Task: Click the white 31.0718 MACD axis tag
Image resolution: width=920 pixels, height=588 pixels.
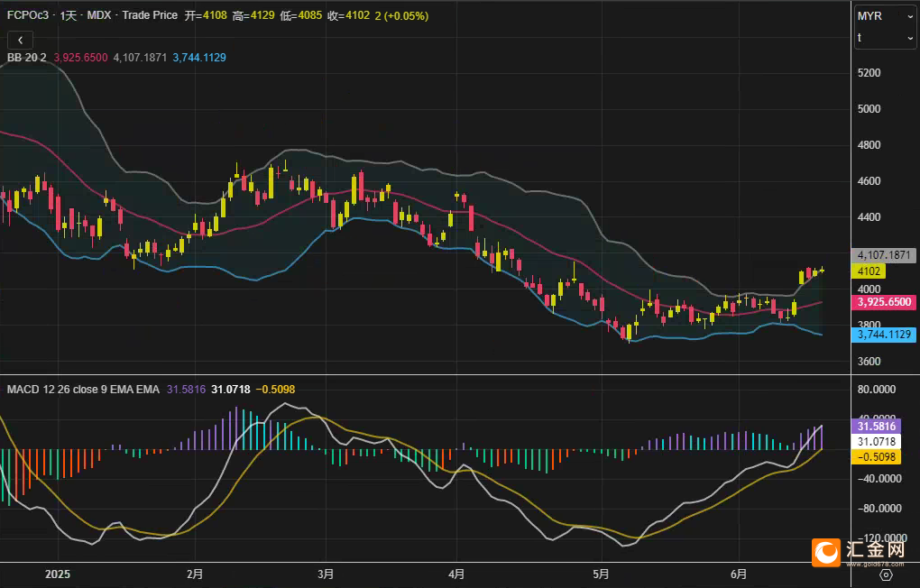Action: click(876, 441)
